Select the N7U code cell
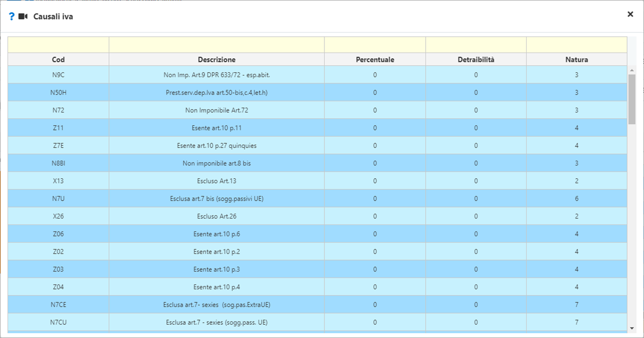Image resolution: width=644 pixels, height=338 pixels. pyautogui.click(x=58, y=198)
